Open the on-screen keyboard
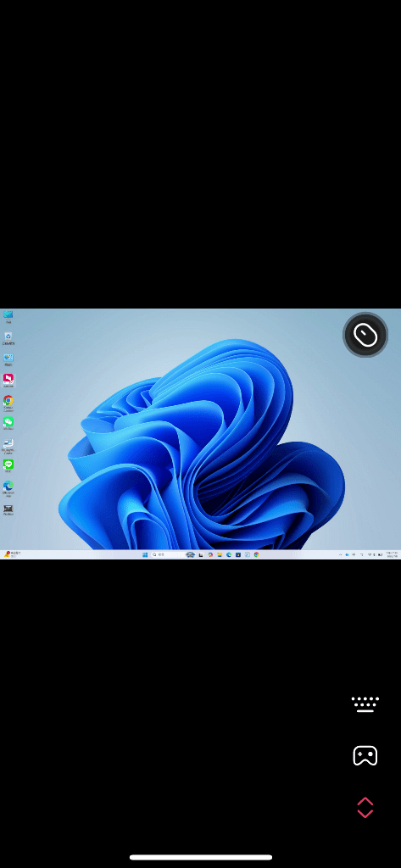Screen dimensions: 401x868 (365, 704)
